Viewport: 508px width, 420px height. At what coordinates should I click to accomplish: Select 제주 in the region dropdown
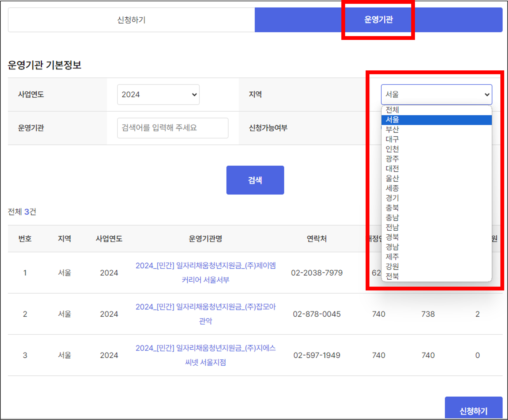pyautogui.click(x=392, y=257)
